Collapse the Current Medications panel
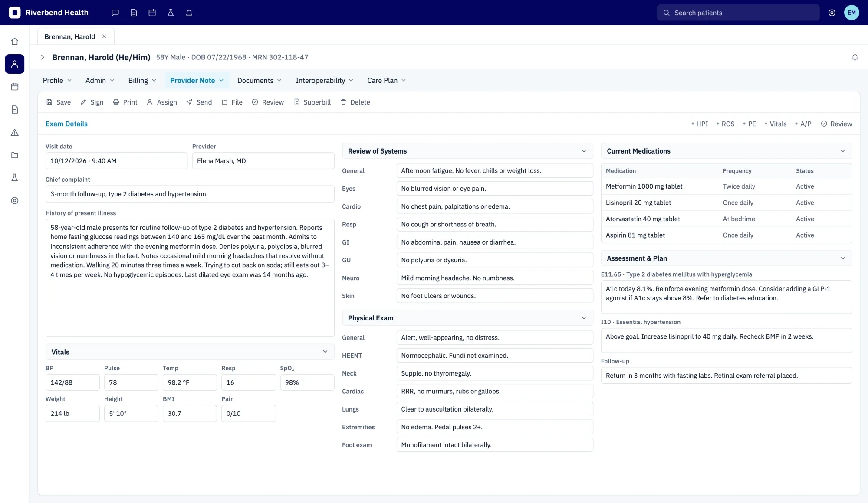 point(842,151)
